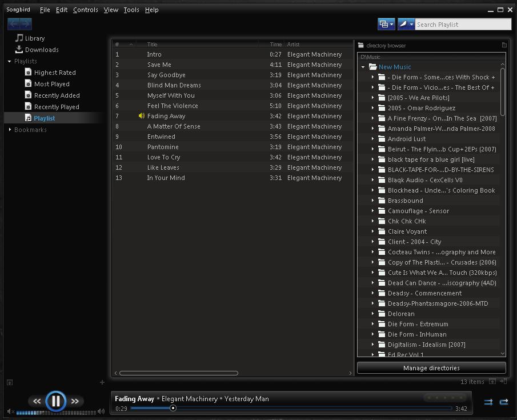Open the Tools menu
The image size is (517, 420).
[x=131, y=10]
